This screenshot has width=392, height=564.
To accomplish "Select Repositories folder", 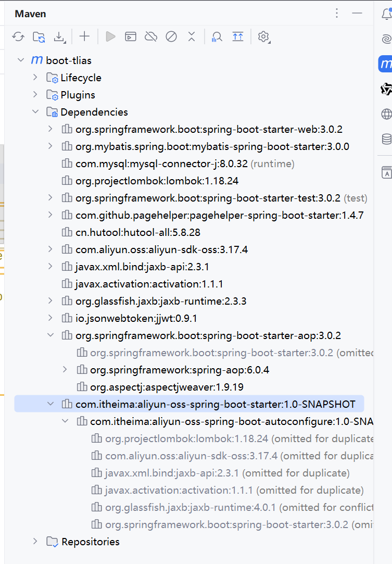I will (90, 542).
